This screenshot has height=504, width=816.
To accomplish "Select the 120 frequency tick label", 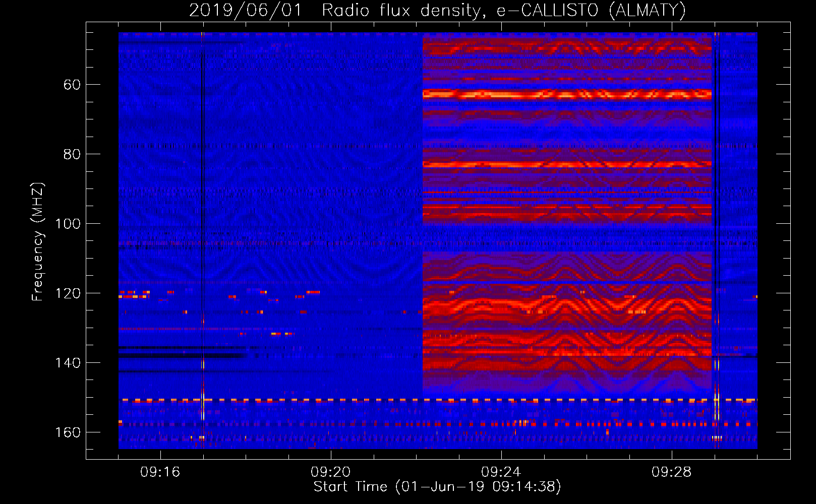I will coord(68,293).
